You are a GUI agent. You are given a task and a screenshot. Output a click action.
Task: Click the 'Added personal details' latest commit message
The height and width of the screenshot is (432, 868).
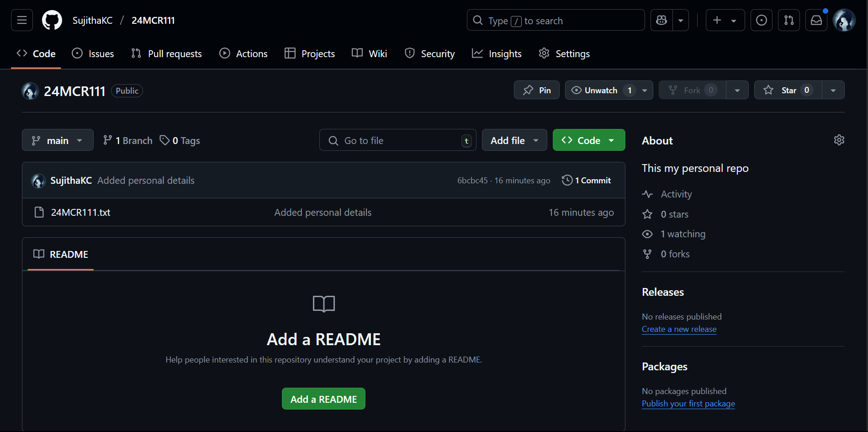pyautogui.click(x=146, y=180)
